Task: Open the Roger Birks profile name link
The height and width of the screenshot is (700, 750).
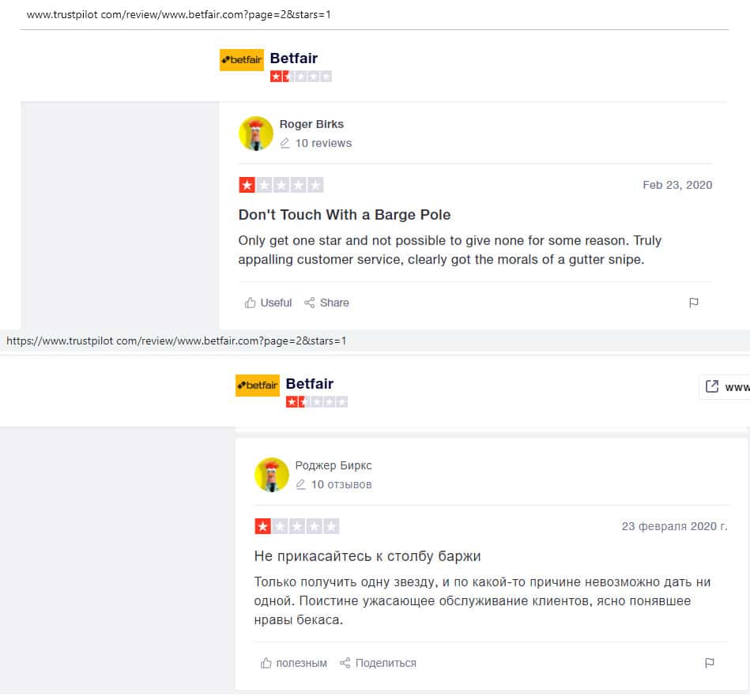Action: [x=311, y=124]
